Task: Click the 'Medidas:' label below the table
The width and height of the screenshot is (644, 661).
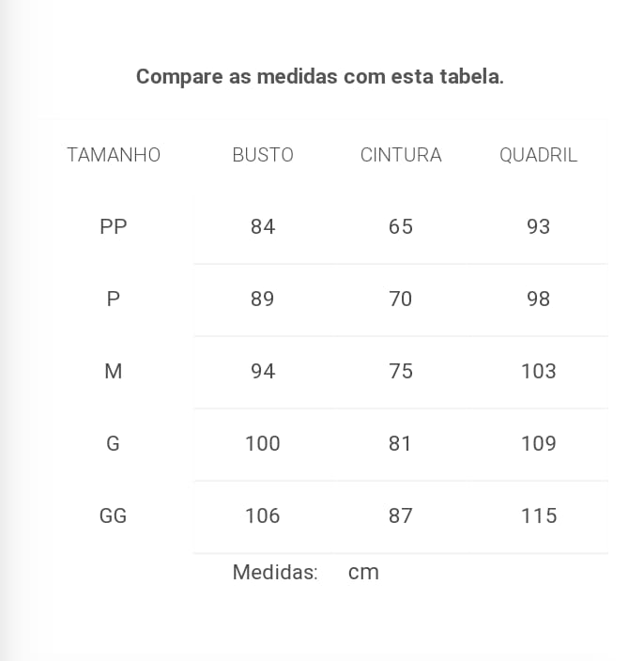Action: [275, 572]
